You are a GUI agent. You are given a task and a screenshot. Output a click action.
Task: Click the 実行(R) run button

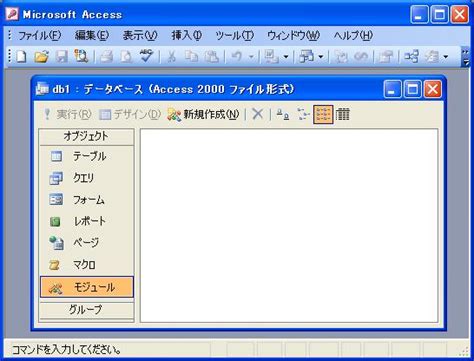coord(67,114)
